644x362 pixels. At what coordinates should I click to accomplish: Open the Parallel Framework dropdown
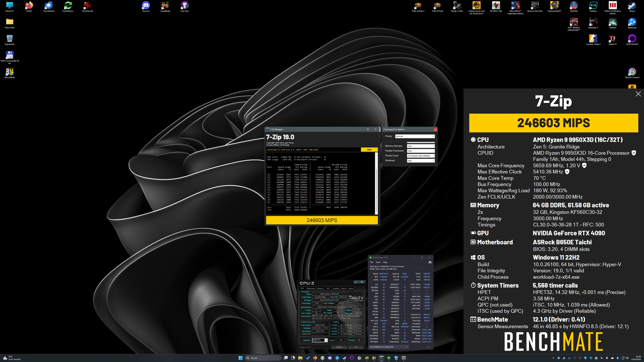(421, 151)
